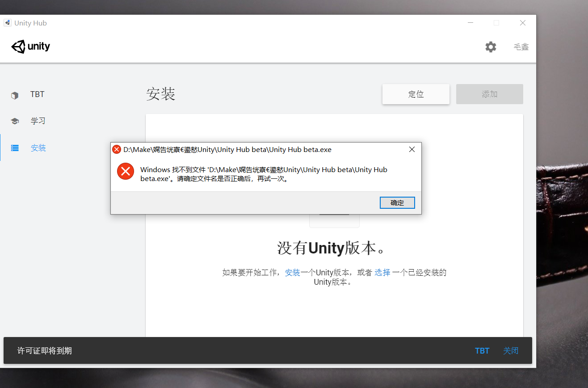Click the greyed 添加 button
Viewport: 588px width, 388px height.
[489, 94]
